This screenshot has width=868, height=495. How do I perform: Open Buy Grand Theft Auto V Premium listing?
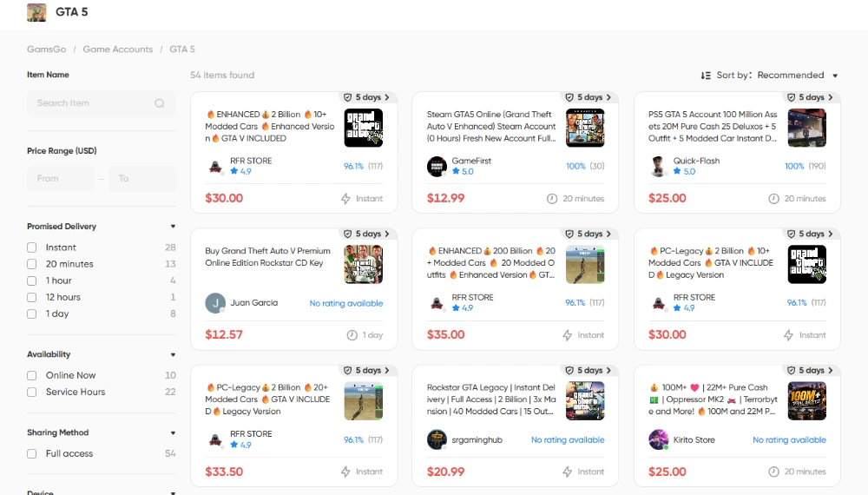pos(268,257)
